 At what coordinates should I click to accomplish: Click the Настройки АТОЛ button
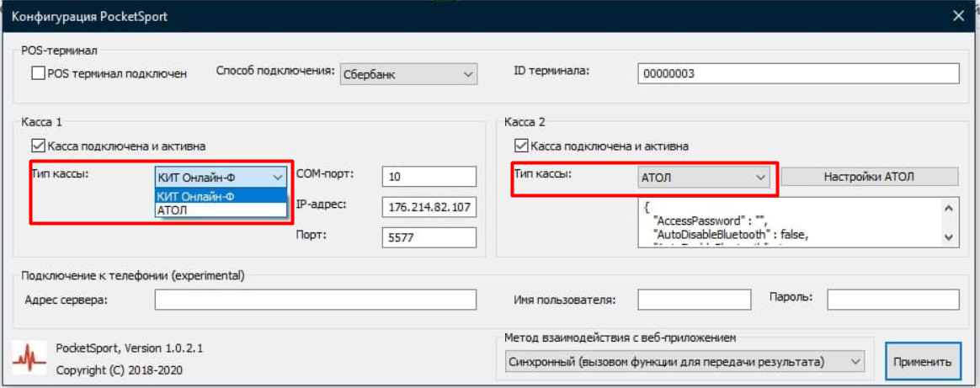pyautogui.click(x=870, y=177)
